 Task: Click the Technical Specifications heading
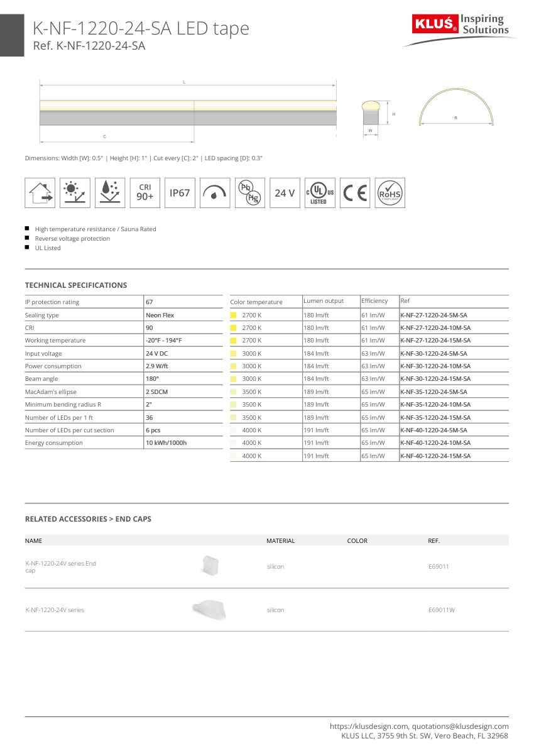[76, 285]
